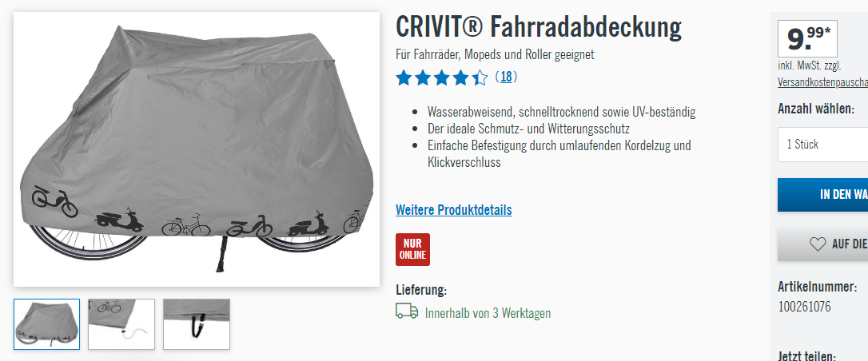Viewport: 868px width, 361px height.
Task: Select the first product thumbnail
Action: click(46, 324)
